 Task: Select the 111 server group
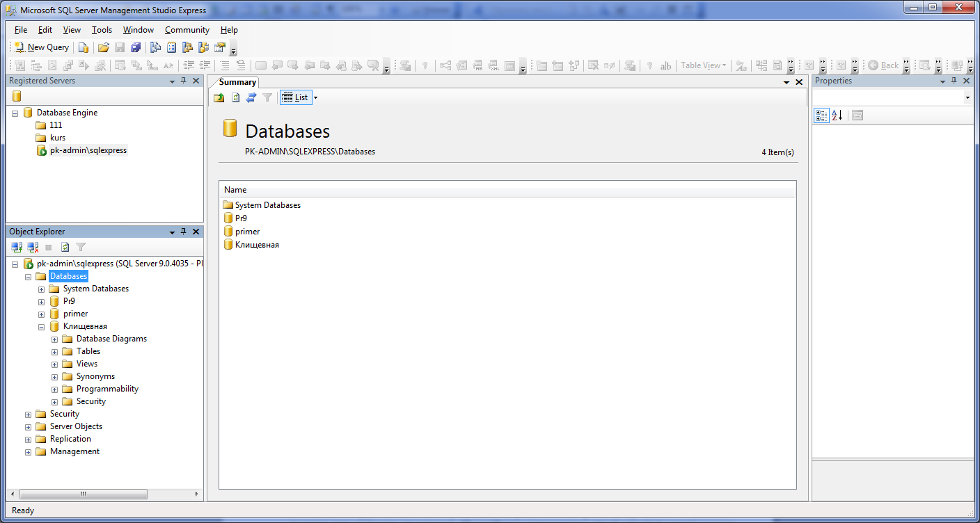pos(56,125)
